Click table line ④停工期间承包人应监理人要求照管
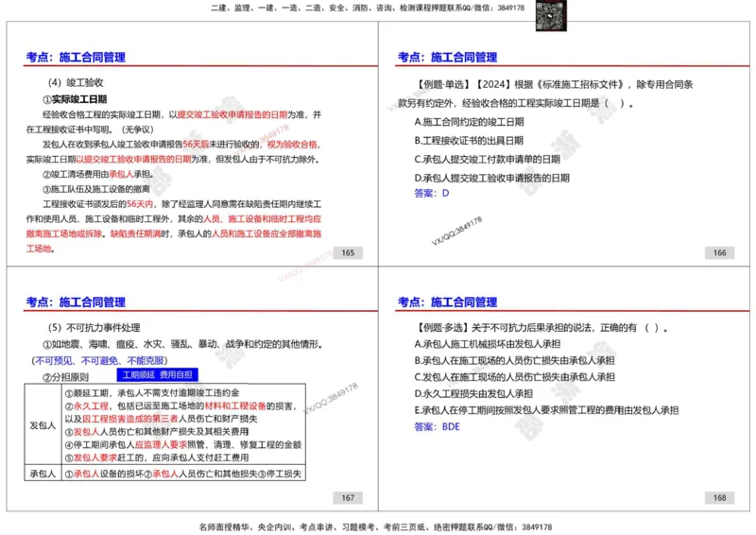Viewport: 756px width, 535px height. point(183,444)
